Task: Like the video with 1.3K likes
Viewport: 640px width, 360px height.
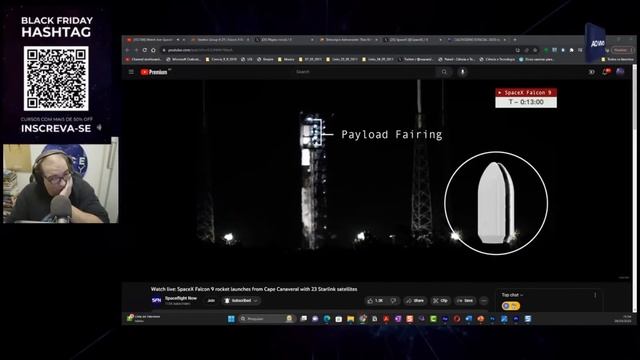Action: [375, 300]
